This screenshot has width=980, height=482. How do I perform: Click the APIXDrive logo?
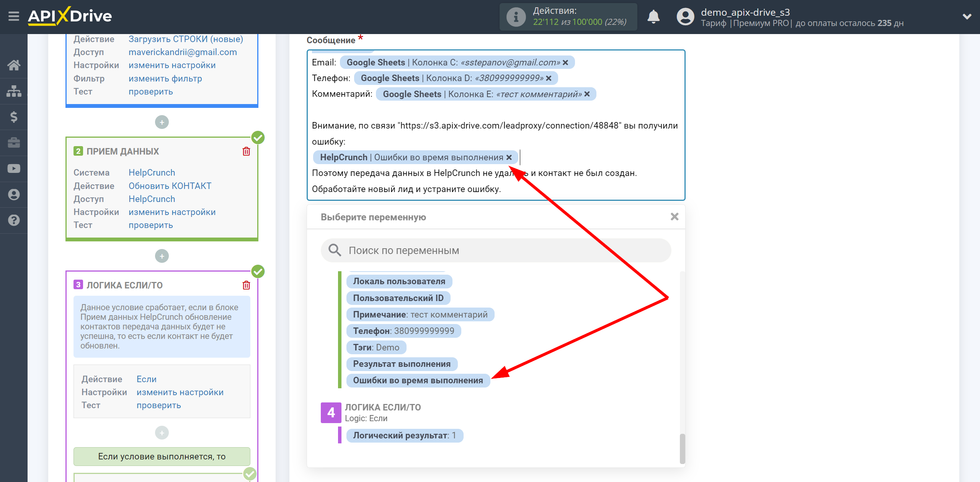click(70, 16)
